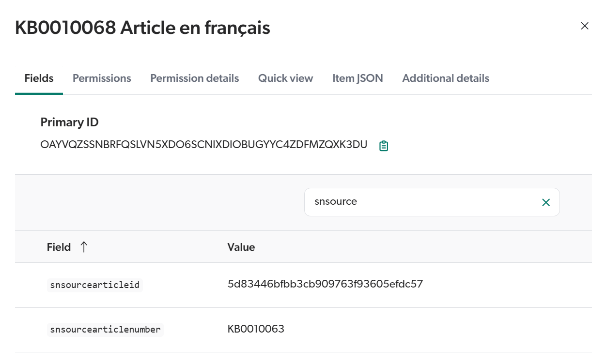This screenshot has height=364, width=606.
Task: Switch to the Quick view tab
Action: (x=285, y=78)
